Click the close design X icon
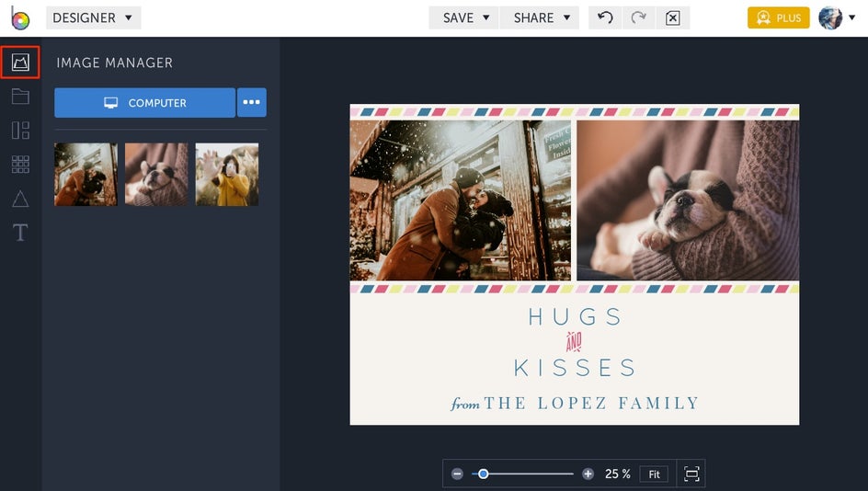Screen dimensions: 868x491 [x=672, y=17]
